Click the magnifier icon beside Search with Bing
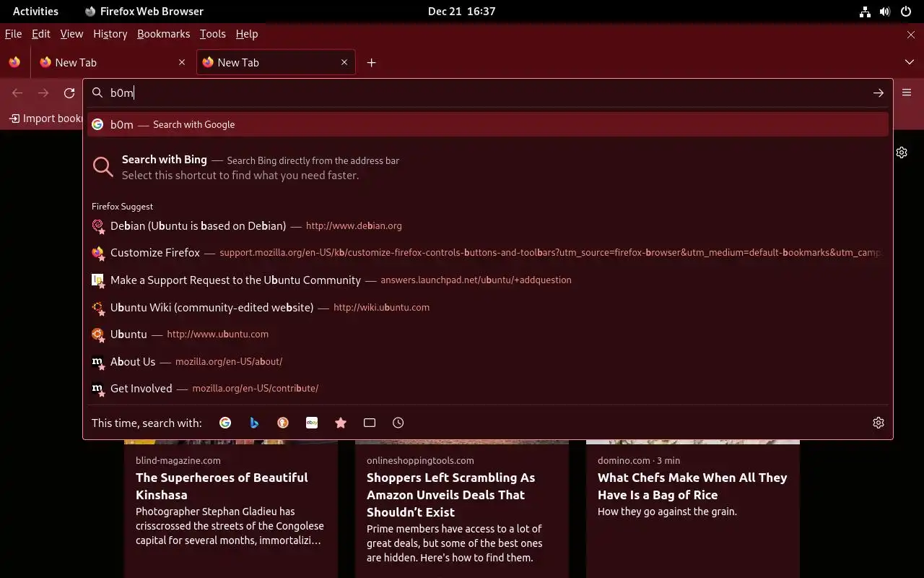Screen dimensions: 924x578 tap(103, 167)
